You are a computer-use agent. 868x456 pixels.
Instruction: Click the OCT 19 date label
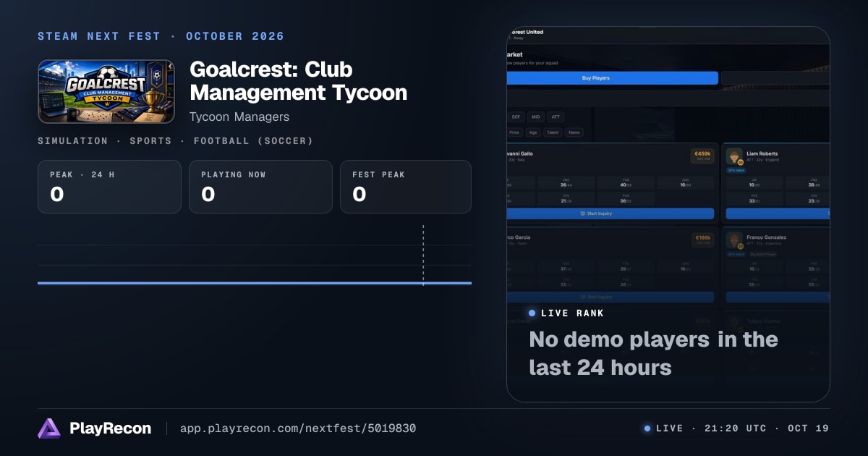(x=809, y=428)
